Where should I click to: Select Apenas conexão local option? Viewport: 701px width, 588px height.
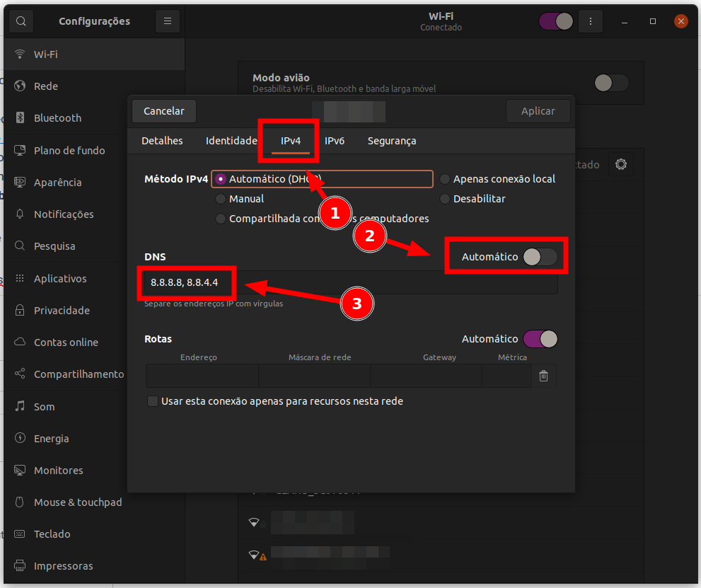(x=444, y=179)
